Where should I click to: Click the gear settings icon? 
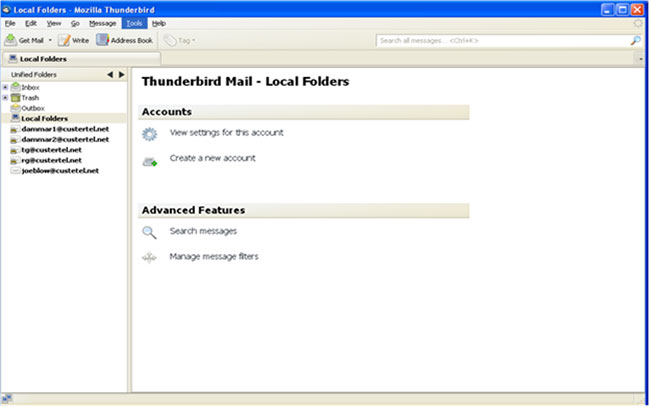coord(150,134)
